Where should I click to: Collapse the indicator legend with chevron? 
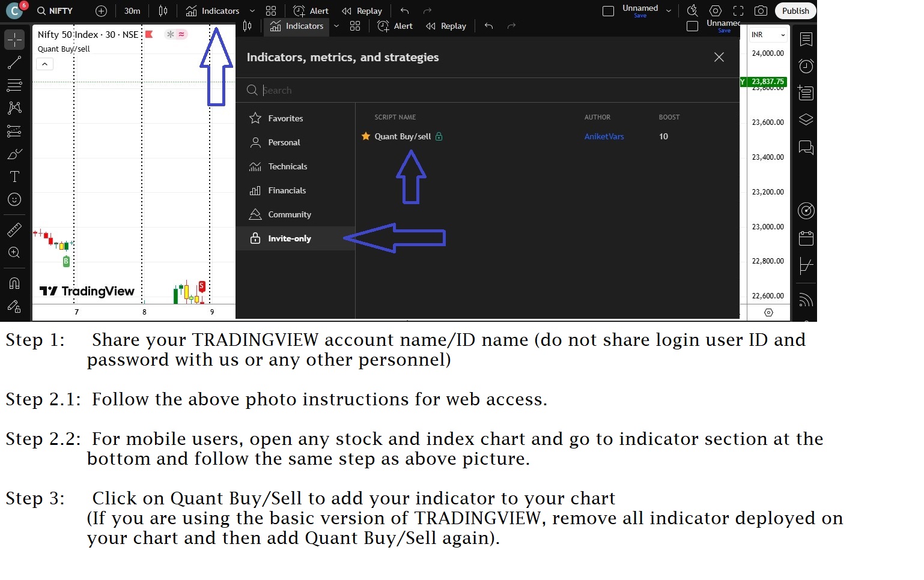[x=45, y=64]
